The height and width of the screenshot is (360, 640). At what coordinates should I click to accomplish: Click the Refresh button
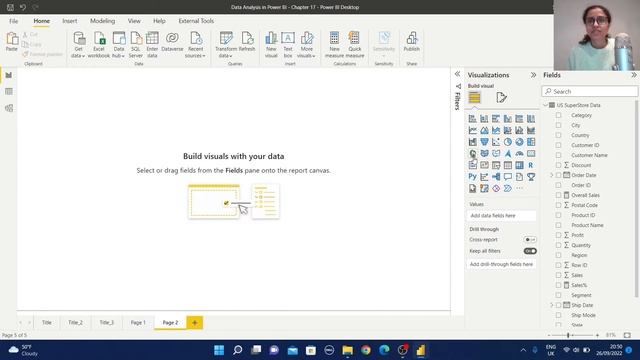click(247, 42)
